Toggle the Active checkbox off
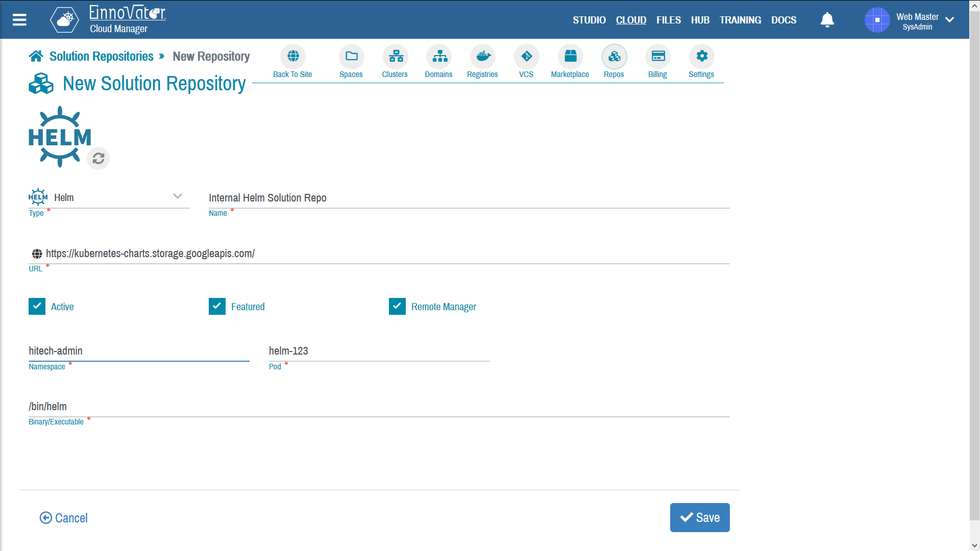The width and height of the screenshot is (980, 551). (x=36, y=306)
